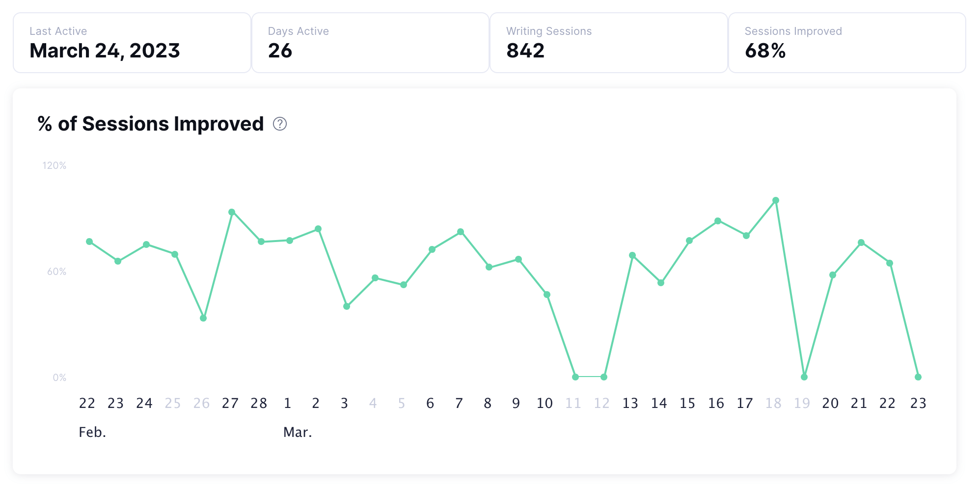
Task: Click the help icon next to chart title
Action: point(280,125)
